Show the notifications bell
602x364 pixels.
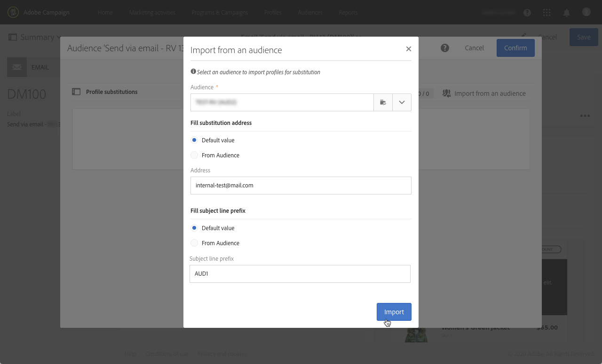click(567, 13)
